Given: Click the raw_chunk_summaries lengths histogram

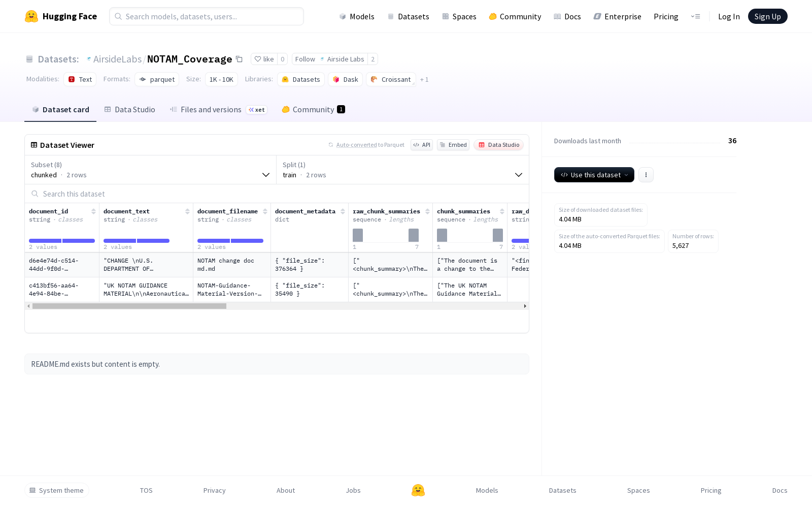Looking at the screenshot, I should point(386,235).
